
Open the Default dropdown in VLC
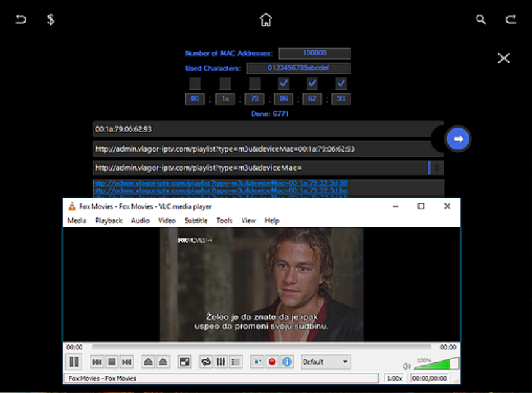coord(325,362)
